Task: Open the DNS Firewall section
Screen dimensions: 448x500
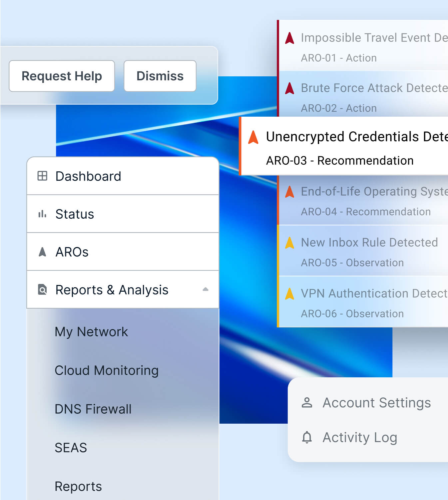Action: (x=93, y=409)
